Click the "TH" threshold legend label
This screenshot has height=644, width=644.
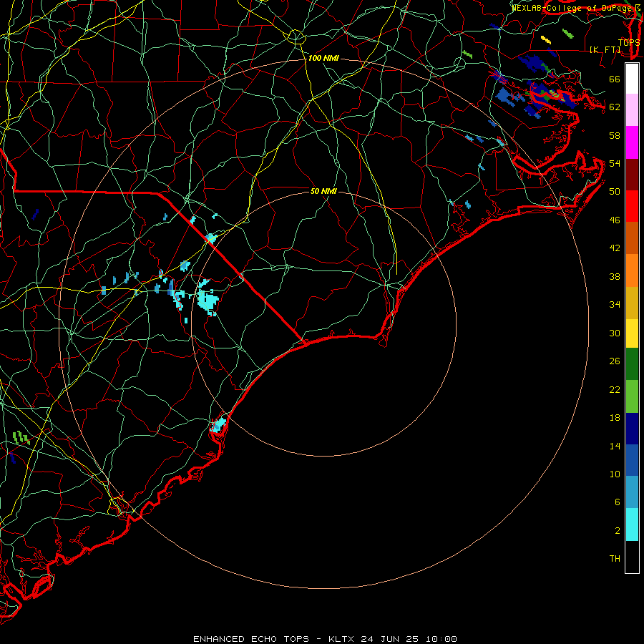pyautogui.click(x=615, y=559)
